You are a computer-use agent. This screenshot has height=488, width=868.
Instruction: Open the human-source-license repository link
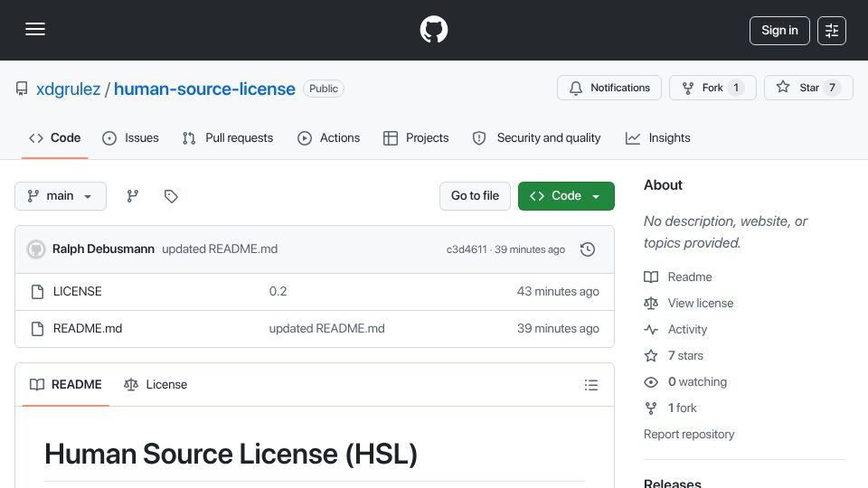pos(205,89)
